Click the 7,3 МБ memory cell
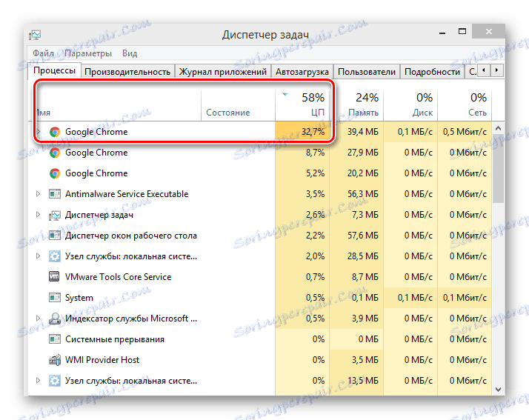 pyautogui.click(x=356, y=215)
